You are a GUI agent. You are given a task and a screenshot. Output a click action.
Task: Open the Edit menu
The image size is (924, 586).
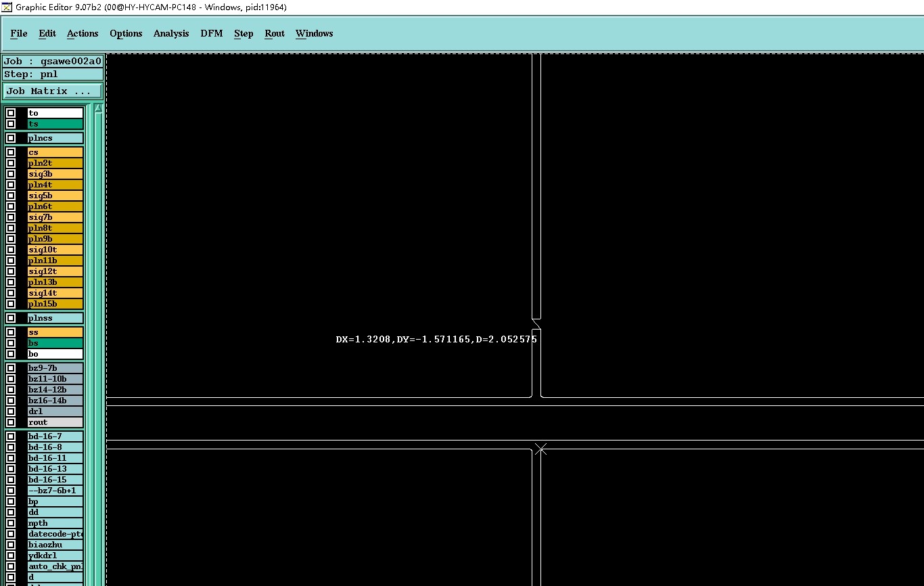coord(47,33)
